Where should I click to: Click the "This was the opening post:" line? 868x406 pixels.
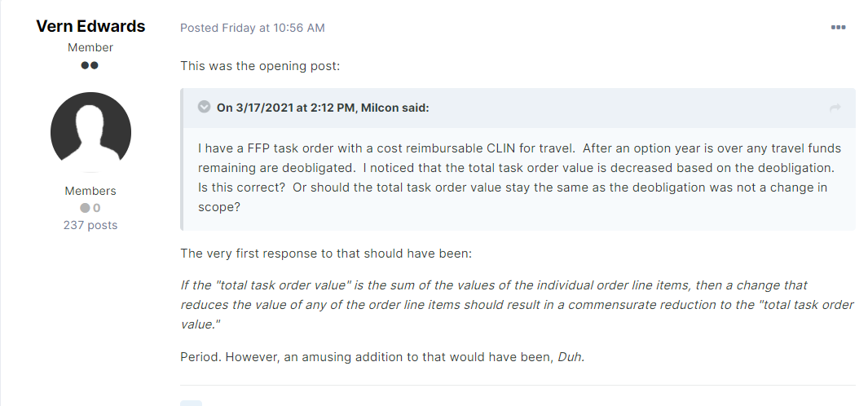click(260, 66)
